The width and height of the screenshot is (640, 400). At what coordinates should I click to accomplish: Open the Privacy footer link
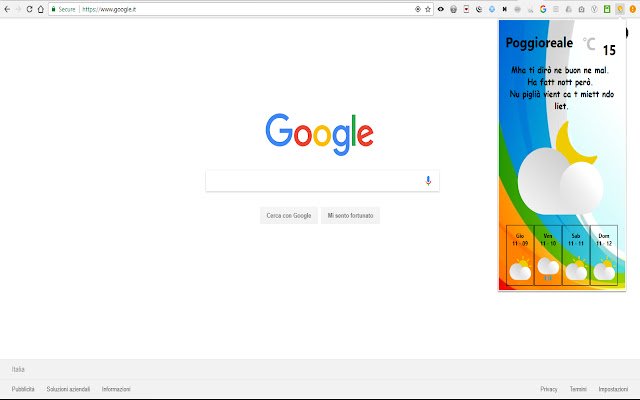coord(549,389)
